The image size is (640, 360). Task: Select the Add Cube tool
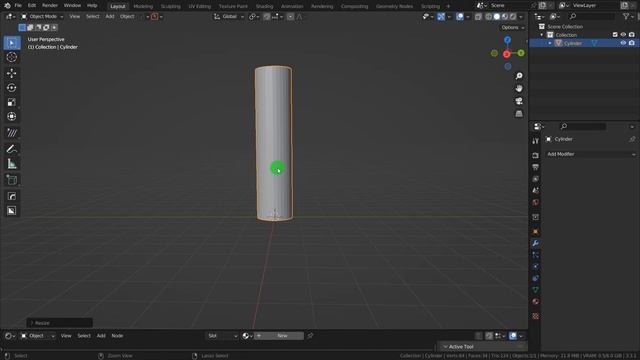pos(11,180)
